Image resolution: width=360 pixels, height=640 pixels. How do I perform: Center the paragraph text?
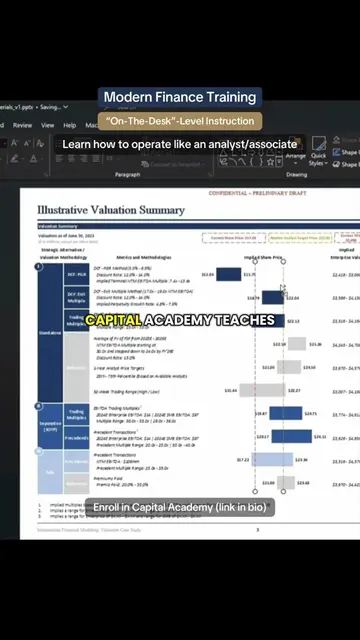[70, 159]
